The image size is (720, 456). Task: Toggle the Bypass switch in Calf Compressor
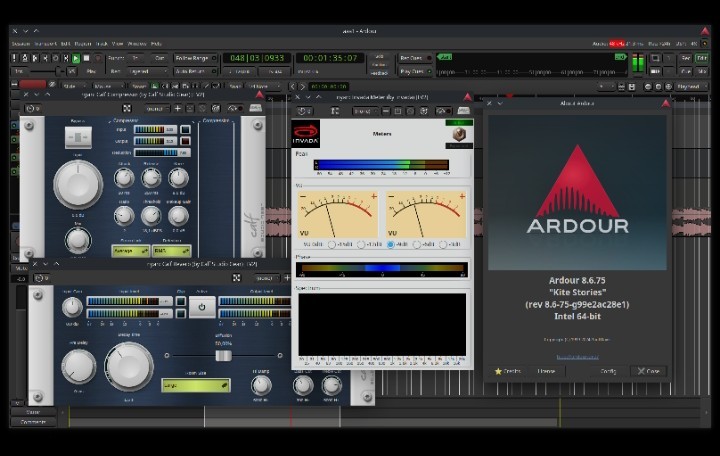[x=78, y=137]
